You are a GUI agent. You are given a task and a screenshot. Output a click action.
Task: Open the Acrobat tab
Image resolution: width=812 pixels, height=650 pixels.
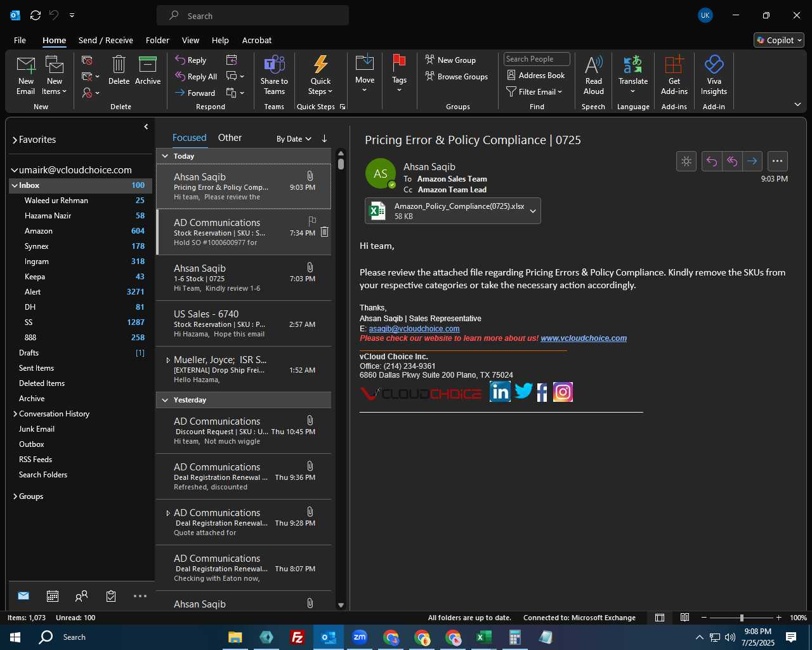pos(257,40)
